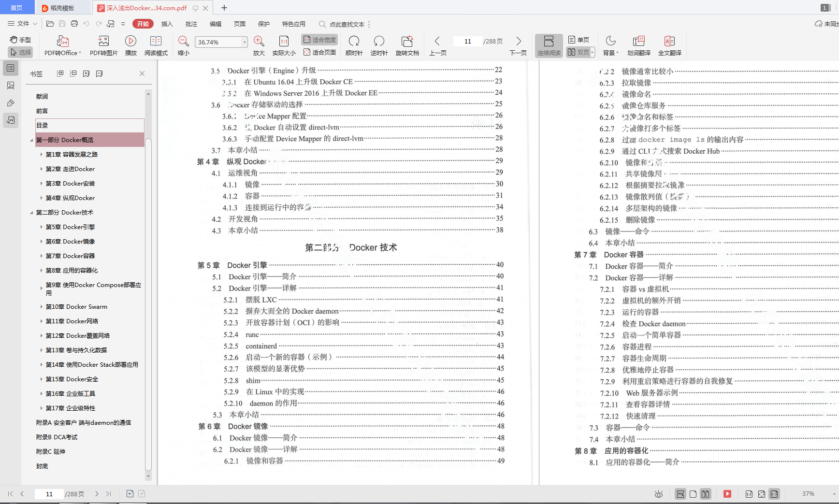
Task: Click the print icon
Action: 74,24
